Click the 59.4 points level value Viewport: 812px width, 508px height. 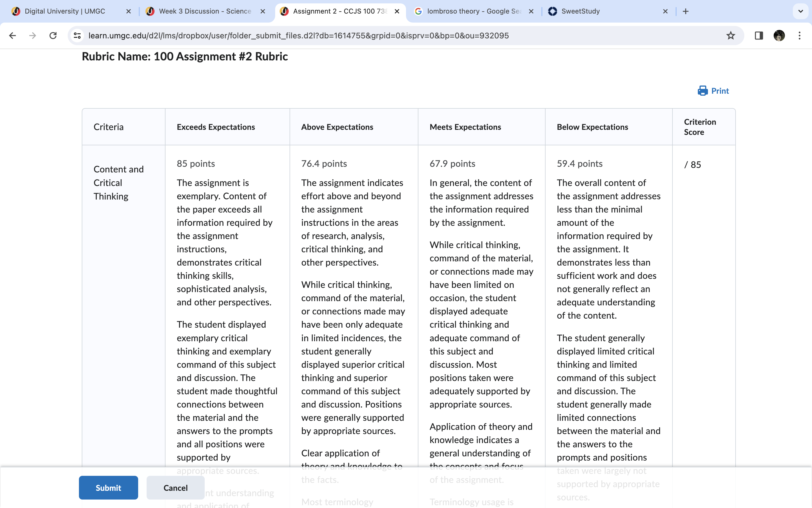579,164
